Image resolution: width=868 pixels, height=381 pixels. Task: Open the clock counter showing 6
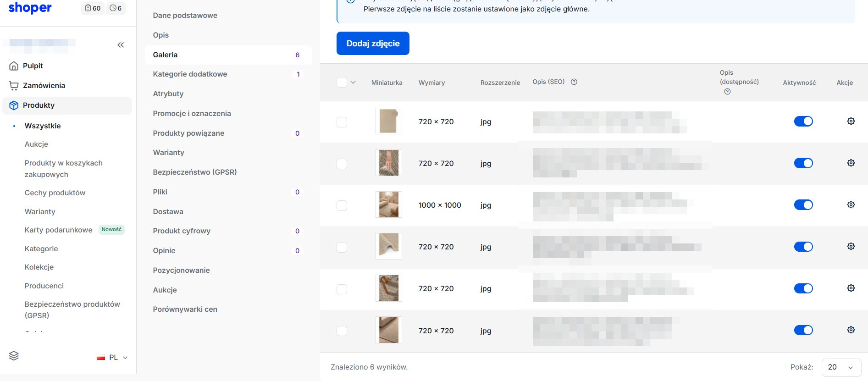(x=116, y=8)
